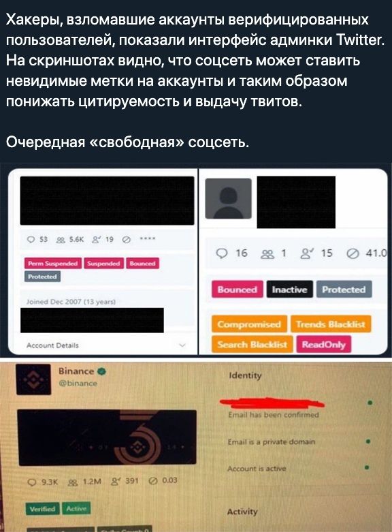Viewport: 392px width, 532px height.
Task: Click the followers icon showing 5.6K
Action: tap(61, 240)
